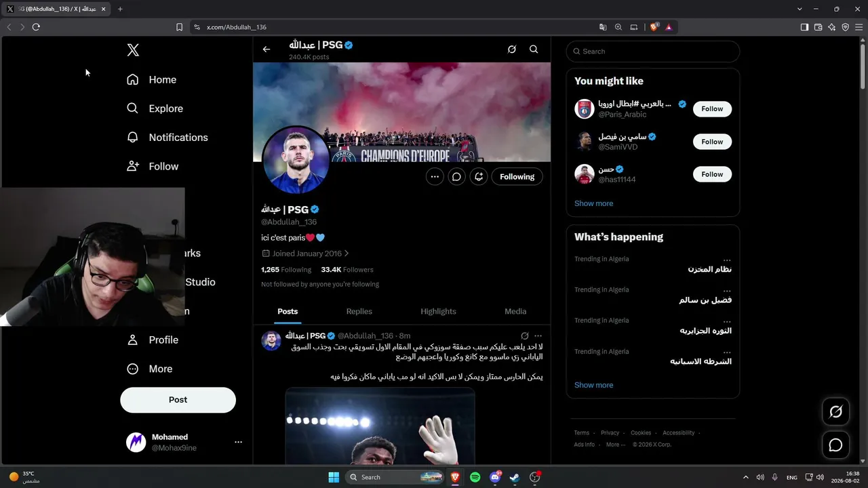Open options dots for الشرطه الاسبانيه trend
The width and height of the screenshot is (868, 488).
point(727,352)
